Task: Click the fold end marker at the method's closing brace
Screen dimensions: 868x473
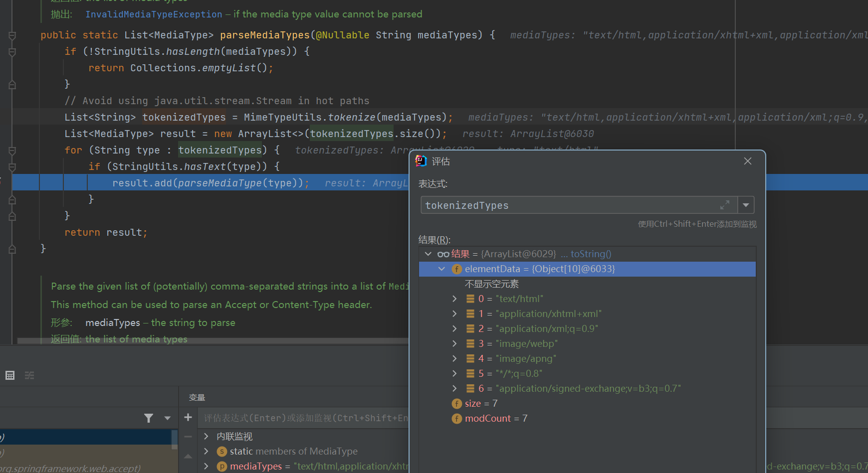Action: click(12, 249)
